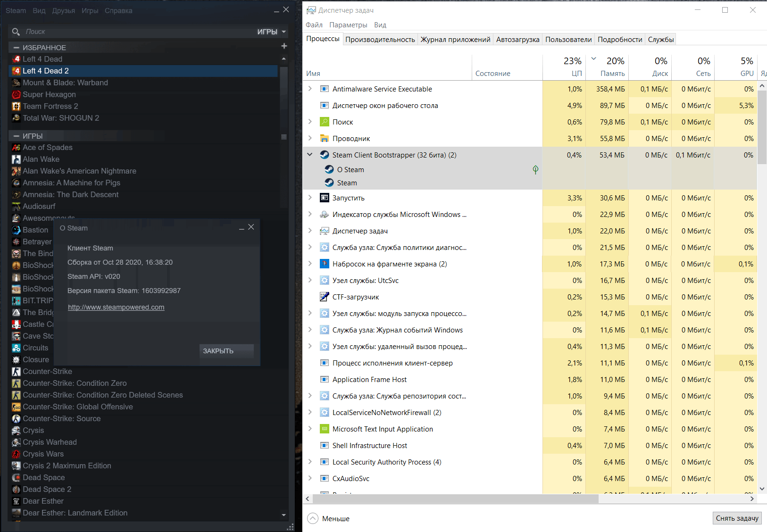Open the Файл menu in Task Manager
Image resolution: width=767 pixels, height=532 pixels.
pyautogui.click(x=314, y=25)
